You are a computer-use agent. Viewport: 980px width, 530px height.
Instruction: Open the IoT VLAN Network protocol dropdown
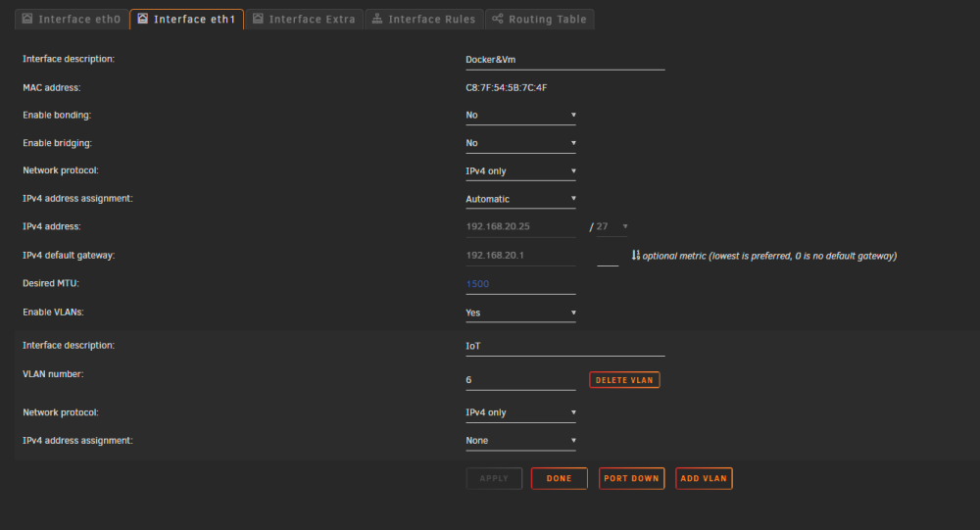520,413
